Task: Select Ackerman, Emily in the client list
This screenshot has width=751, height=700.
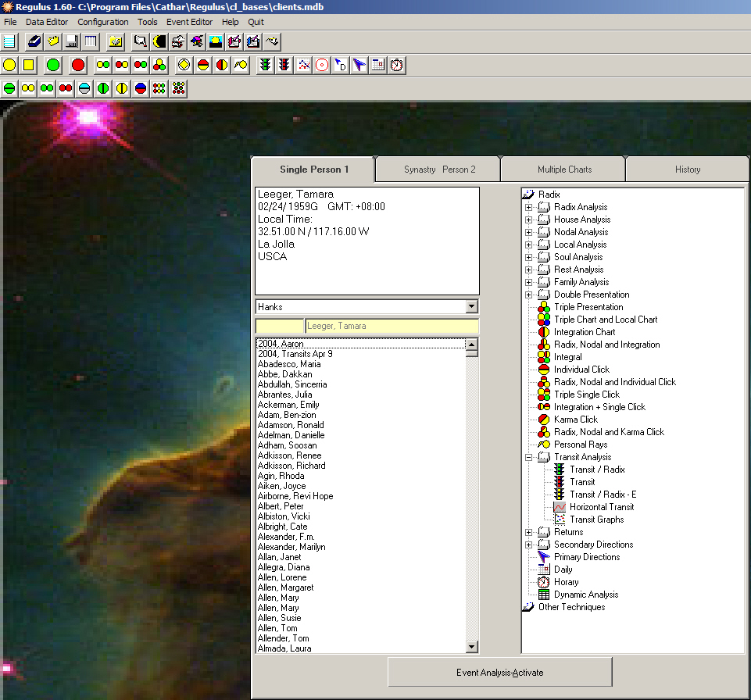Action: 288,405
